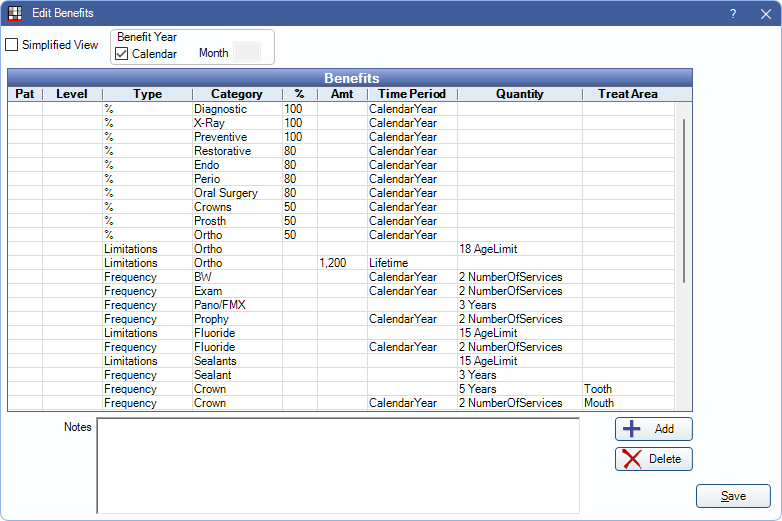782x521 pixels.
Task: Enable the Simplified View checkbox
Action: [x=12, y=45]
